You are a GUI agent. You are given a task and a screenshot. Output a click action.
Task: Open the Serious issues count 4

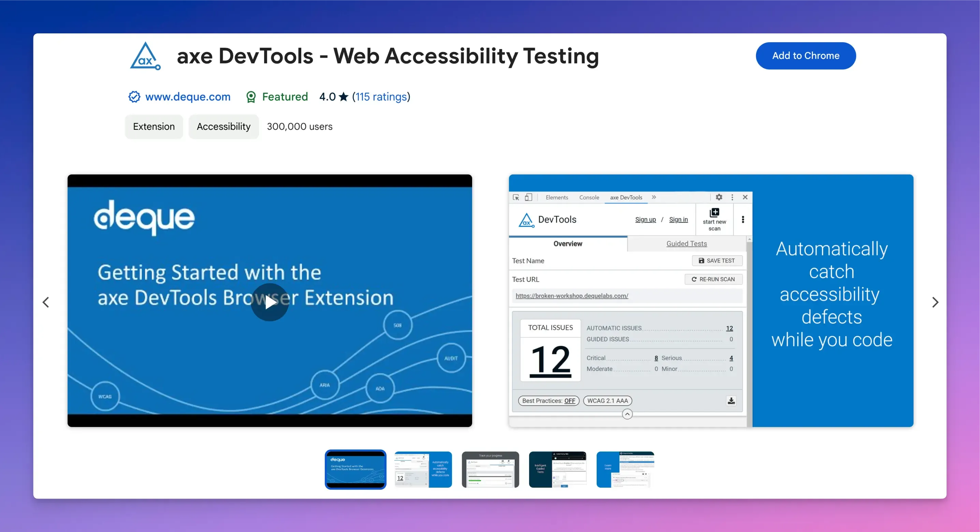point(731,358)
